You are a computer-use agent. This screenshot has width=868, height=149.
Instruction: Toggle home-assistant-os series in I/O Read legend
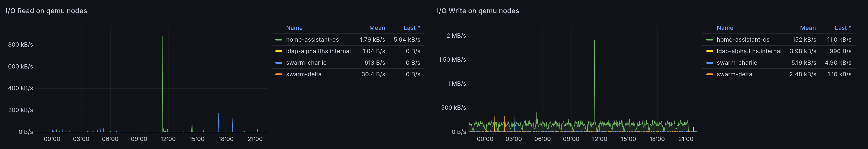[x=312, y=40]
